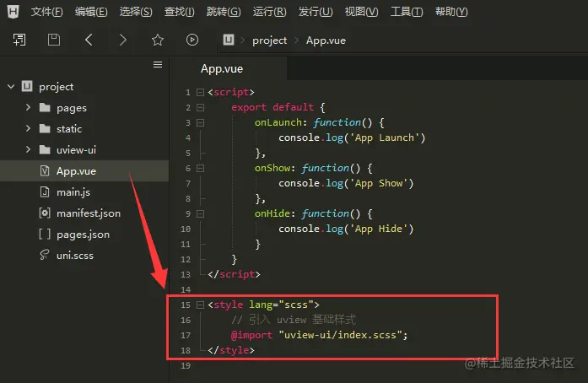Open the 帮助(Y) menu

click(451, 12)
